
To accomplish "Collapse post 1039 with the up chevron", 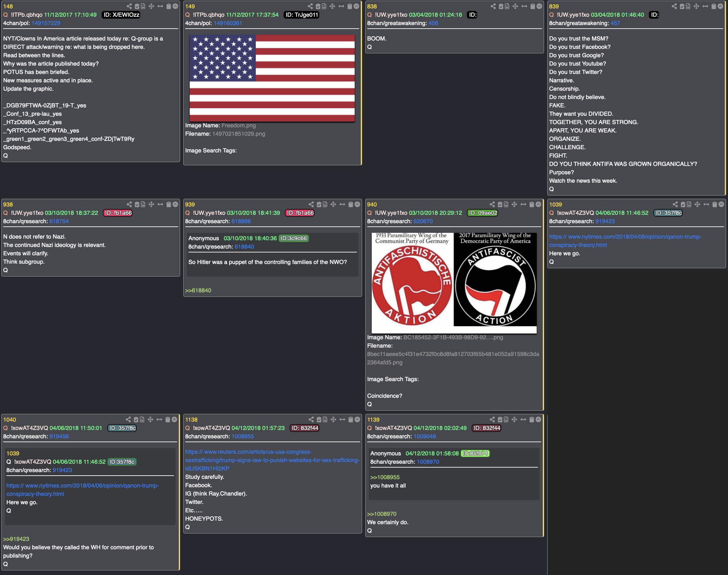I will [721, 204].
